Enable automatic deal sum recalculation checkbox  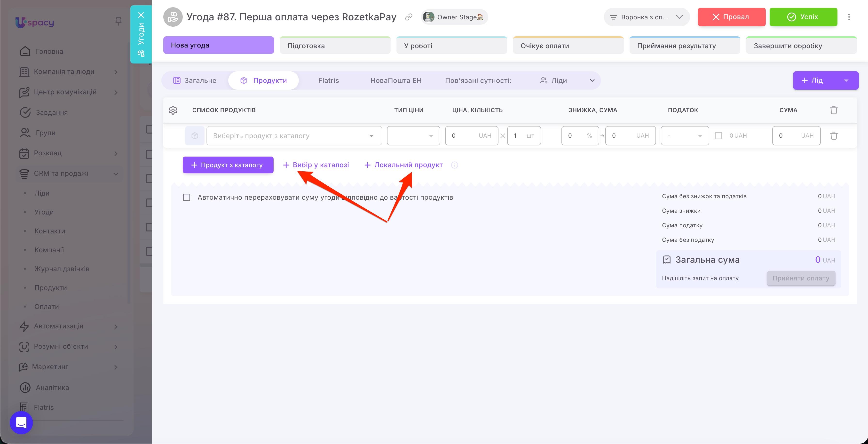click(186, 197)
